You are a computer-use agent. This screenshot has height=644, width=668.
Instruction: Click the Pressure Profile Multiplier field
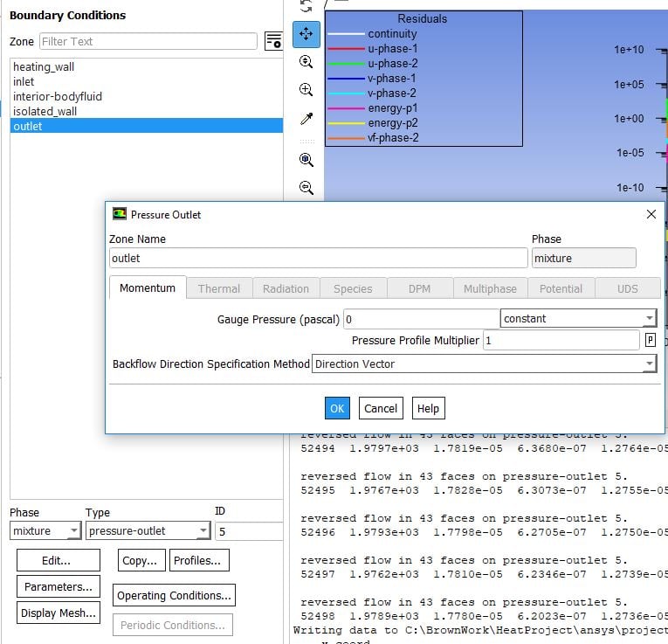561,340
